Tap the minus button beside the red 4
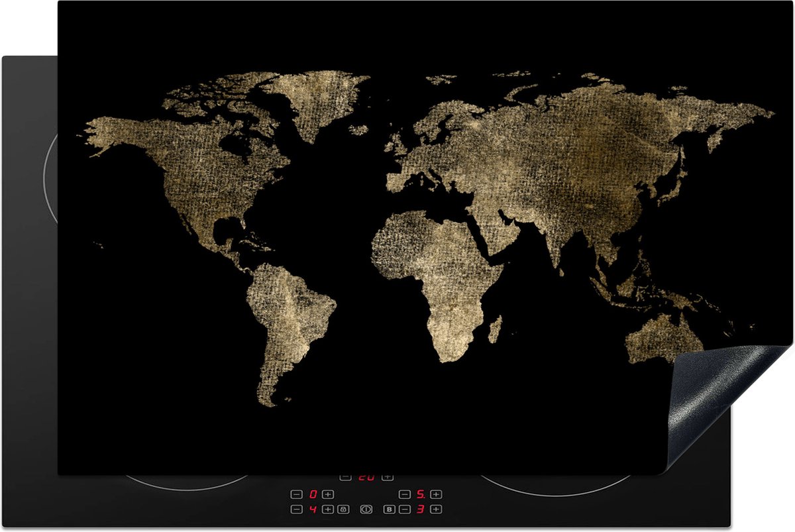 [296, 509]
